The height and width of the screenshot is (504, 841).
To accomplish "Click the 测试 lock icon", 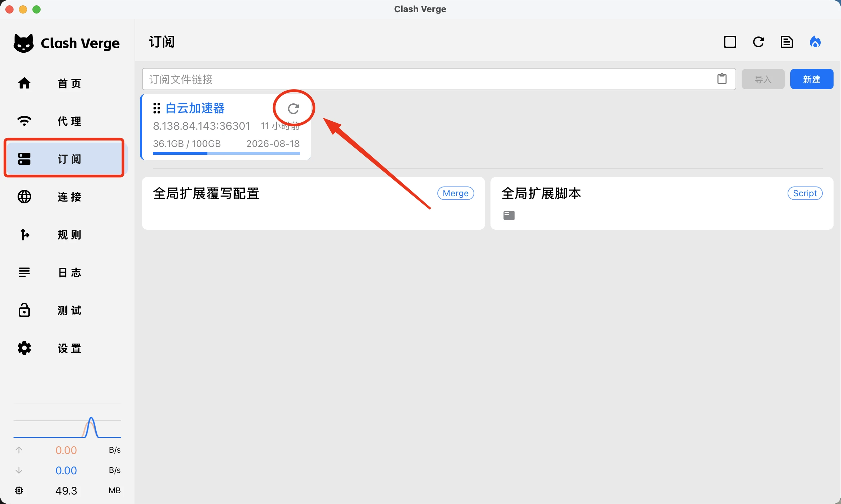I will [x=24, y=310].
